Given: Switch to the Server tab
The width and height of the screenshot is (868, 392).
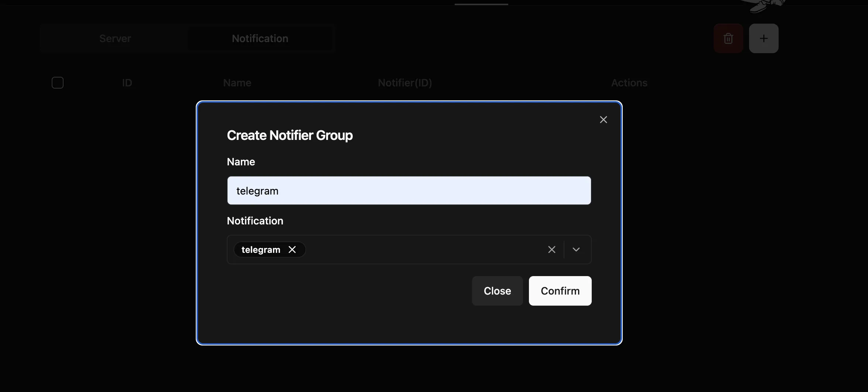Looking at the screenshot, I should (x=115, y=38).
